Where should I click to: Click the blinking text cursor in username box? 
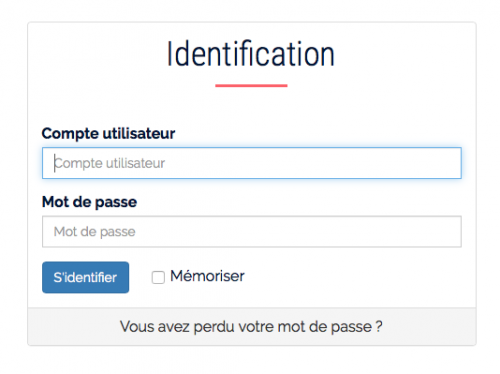[x=55, y=163]
